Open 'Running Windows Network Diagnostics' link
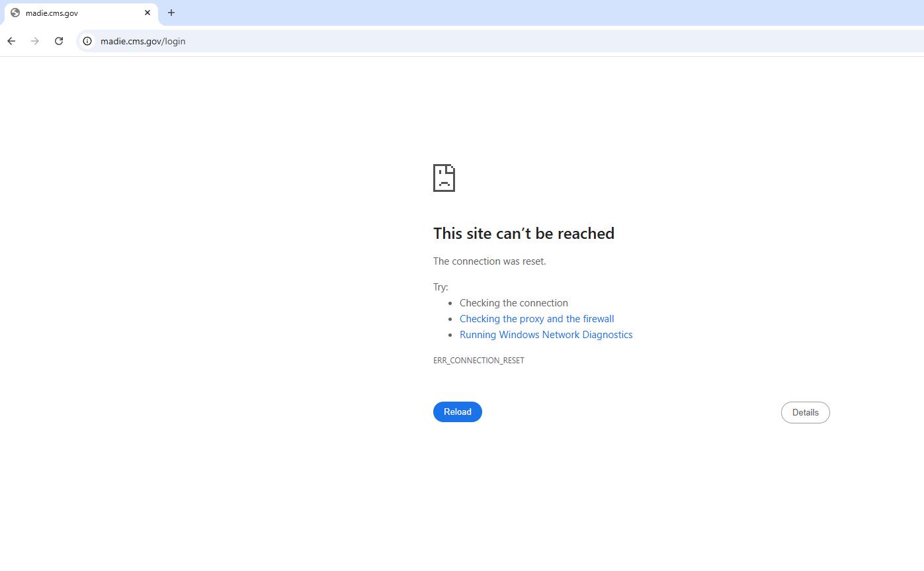 tap(546, 335)
